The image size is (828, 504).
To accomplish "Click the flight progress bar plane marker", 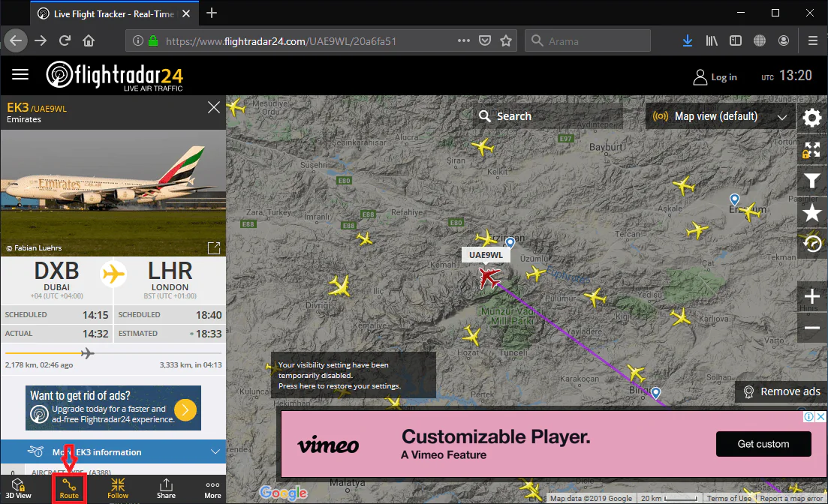I will click(x=87, y=353).
